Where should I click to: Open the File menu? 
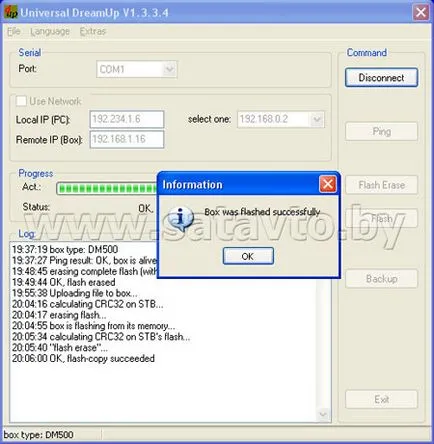click(x=14, y=31)
